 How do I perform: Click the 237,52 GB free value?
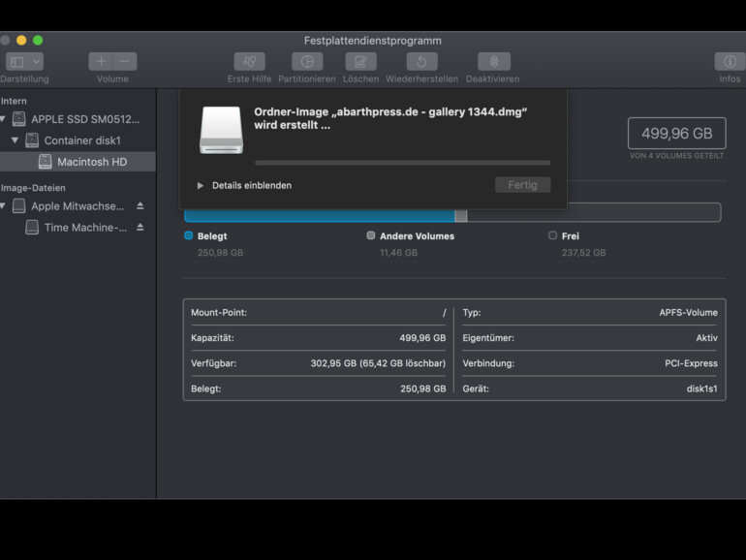(x=584, y=253)
